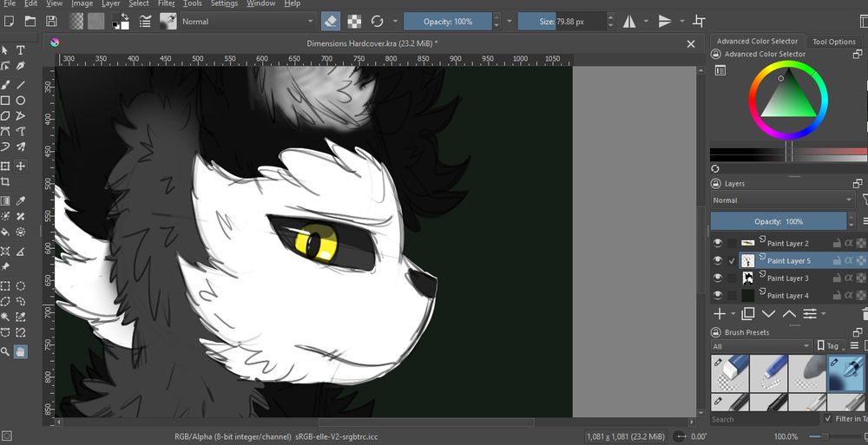Viewport: 868px width, 445px height.
Task: Click the Tag button in Brush Presets
Action: pyautogui.click(x=831, y=346)
